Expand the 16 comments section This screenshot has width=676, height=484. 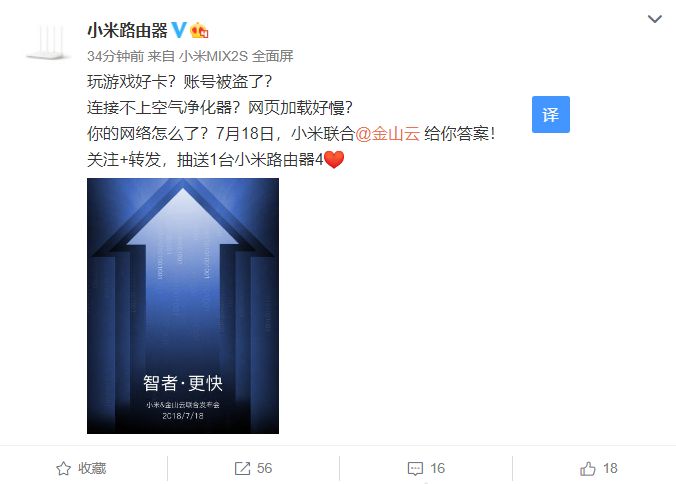click(x=437, y=468)
